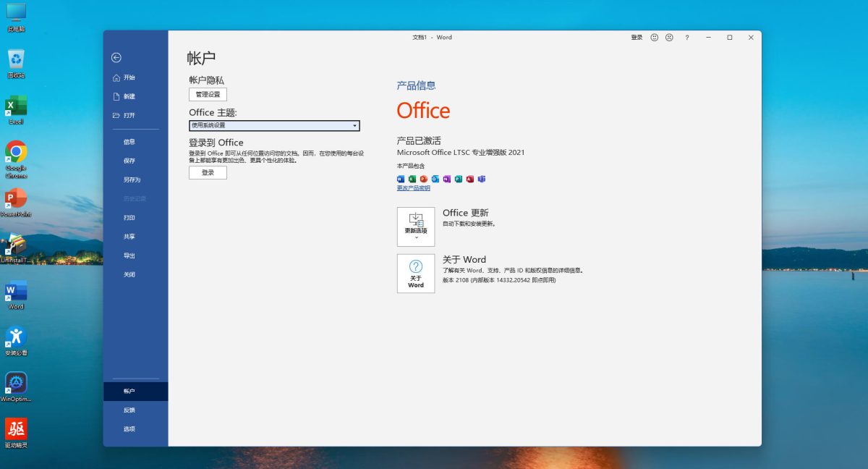
Task: Select 保存 in the sidebar
Action: pyautogui.click(x=135, y=161)
